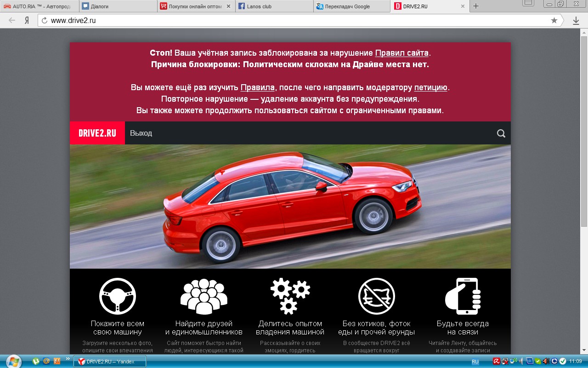The width and height of the screenshot is (588, 368).
Task: Bookmark this page with the star icon
Action: click(x=554, y=20)
